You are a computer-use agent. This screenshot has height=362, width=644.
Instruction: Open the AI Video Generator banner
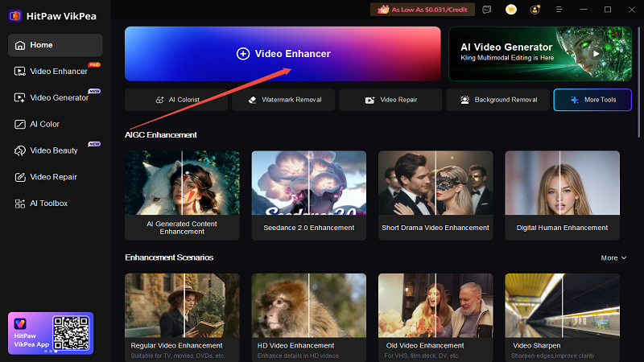point(540,54)
